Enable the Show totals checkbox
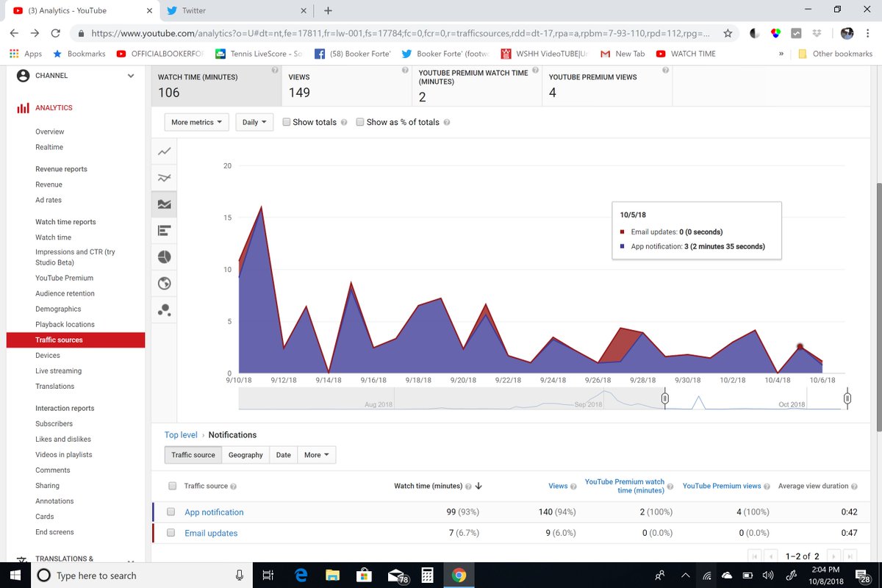Screen dimensions: 882x588 click(x=287, y=123)
